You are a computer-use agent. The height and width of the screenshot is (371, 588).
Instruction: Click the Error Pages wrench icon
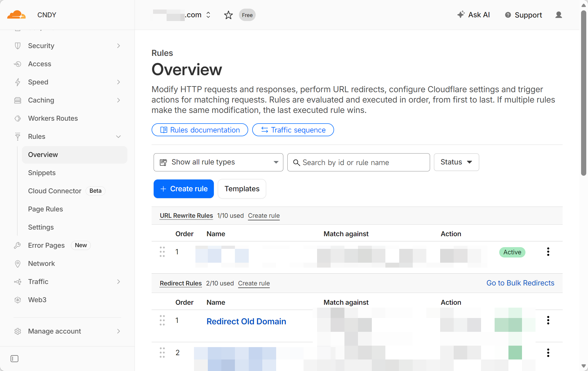(18, 245)
